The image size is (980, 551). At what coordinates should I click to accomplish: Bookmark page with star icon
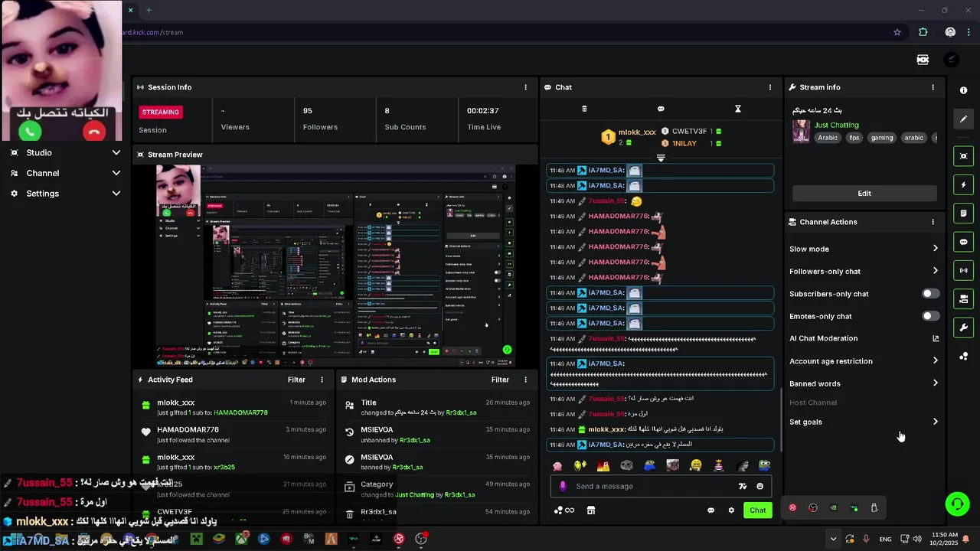tap(897, 32)
